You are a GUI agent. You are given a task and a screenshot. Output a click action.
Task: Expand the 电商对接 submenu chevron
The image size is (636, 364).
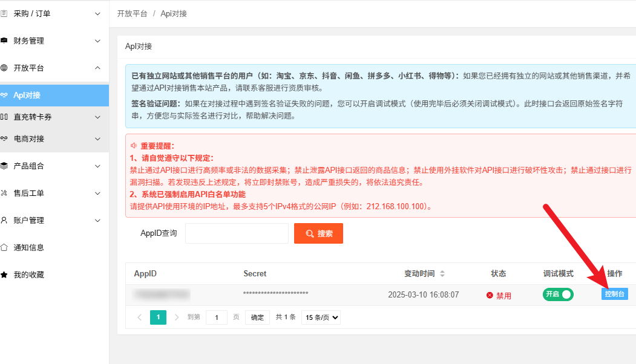[97, 139]
